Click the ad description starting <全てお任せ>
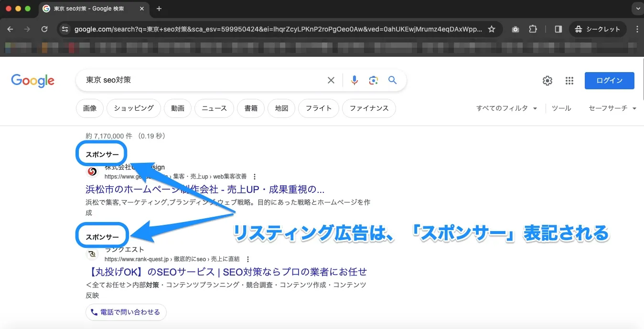Viewport: 644px width, 329px height. click(226, 290)
